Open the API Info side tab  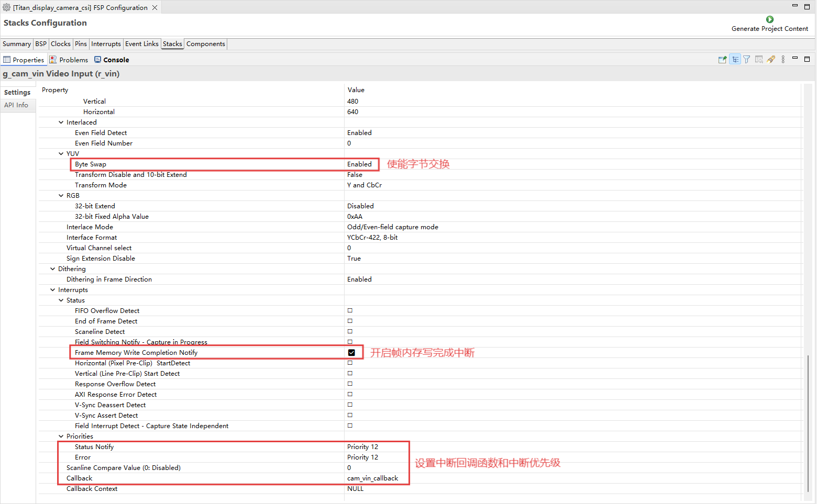[x=16, y=105]
